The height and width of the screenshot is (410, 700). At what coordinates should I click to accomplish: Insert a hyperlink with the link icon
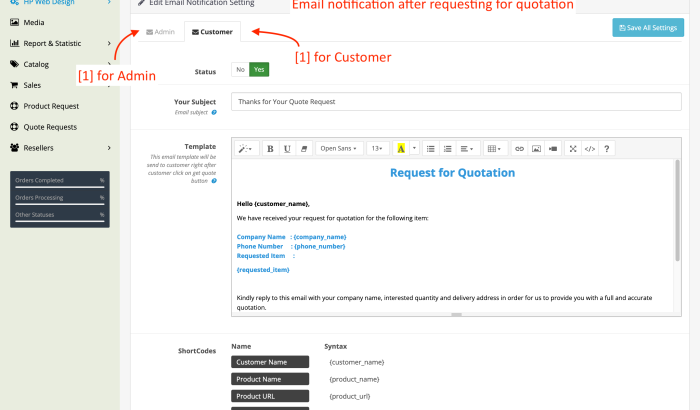click(x=519, y=149)
